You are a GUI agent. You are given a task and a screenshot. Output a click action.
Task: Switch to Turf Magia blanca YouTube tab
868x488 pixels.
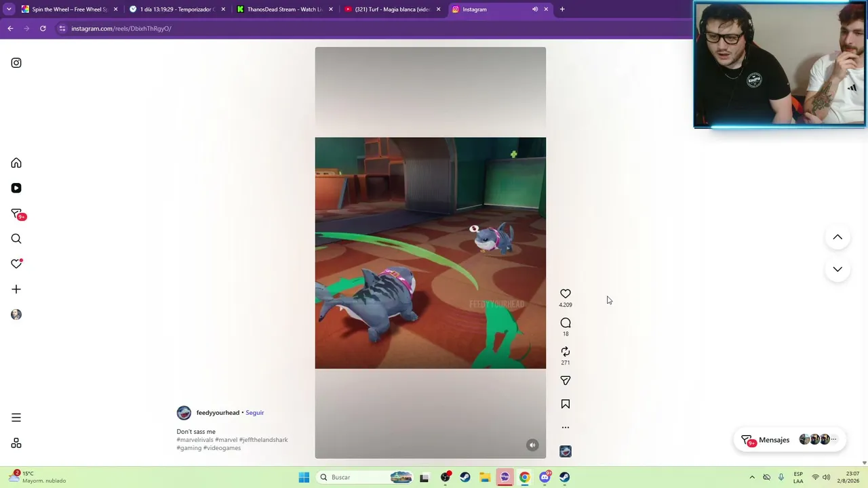tap(392, 9)
